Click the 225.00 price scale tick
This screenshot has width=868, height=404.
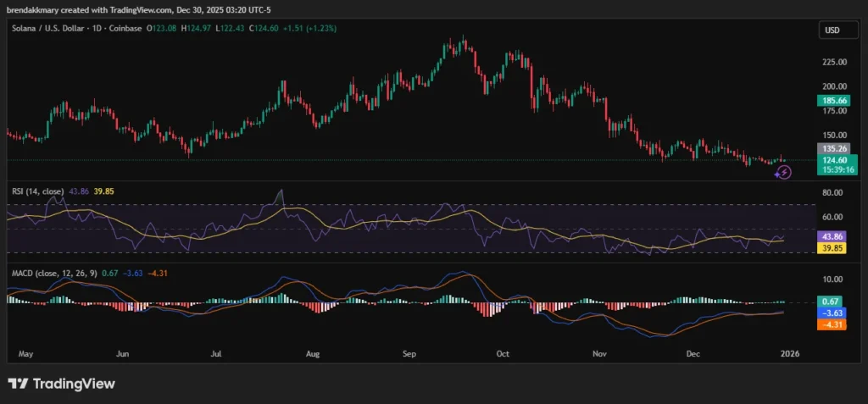pyautogui.click(x=834, y=63)
